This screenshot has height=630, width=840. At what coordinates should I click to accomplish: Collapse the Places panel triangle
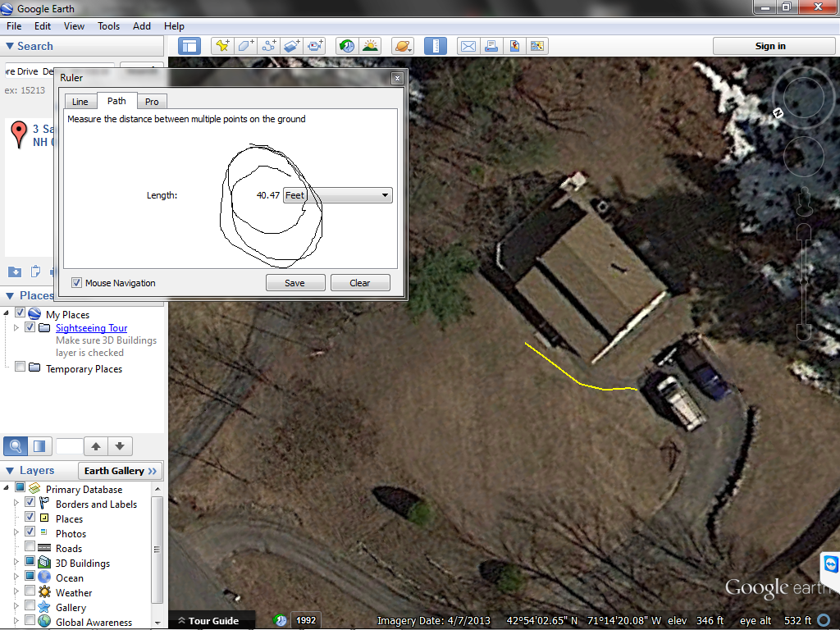pyautogui.click(x=10, y=295)
